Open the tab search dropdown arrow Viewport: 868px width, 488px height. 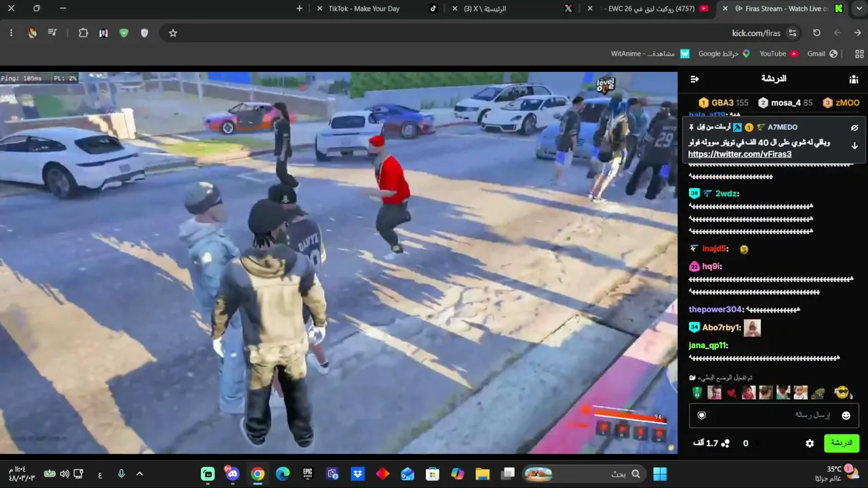(x=858, y=9)
